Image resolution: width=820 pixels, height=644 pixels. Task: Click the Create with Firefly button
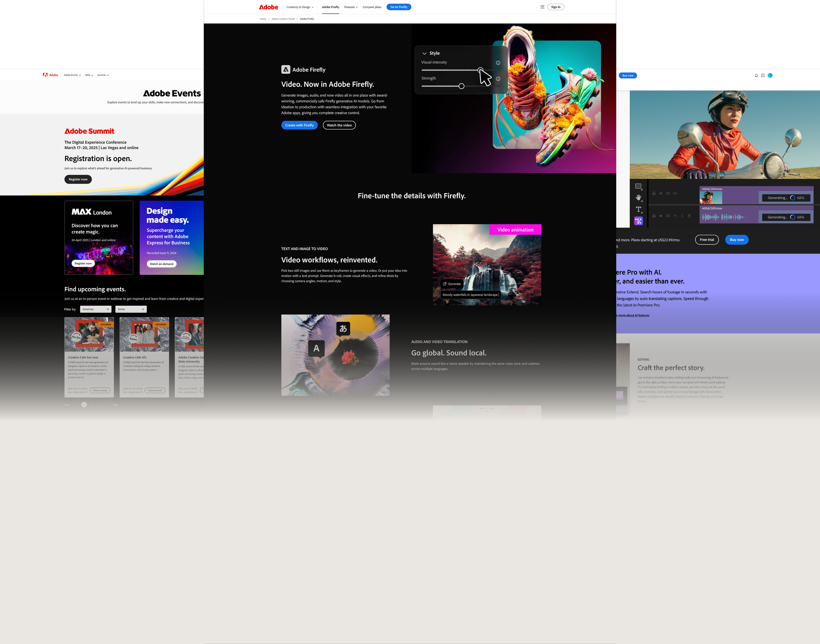pos(299,125)
